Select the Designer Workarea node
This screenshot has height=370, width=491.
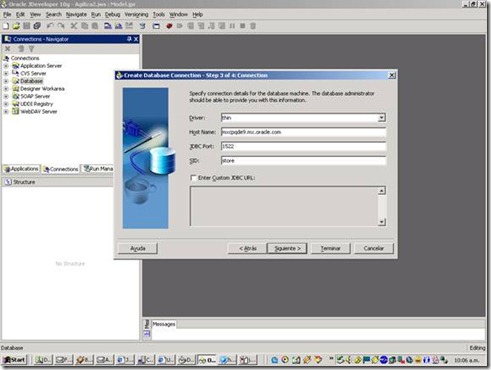click(x=42, y=89)
